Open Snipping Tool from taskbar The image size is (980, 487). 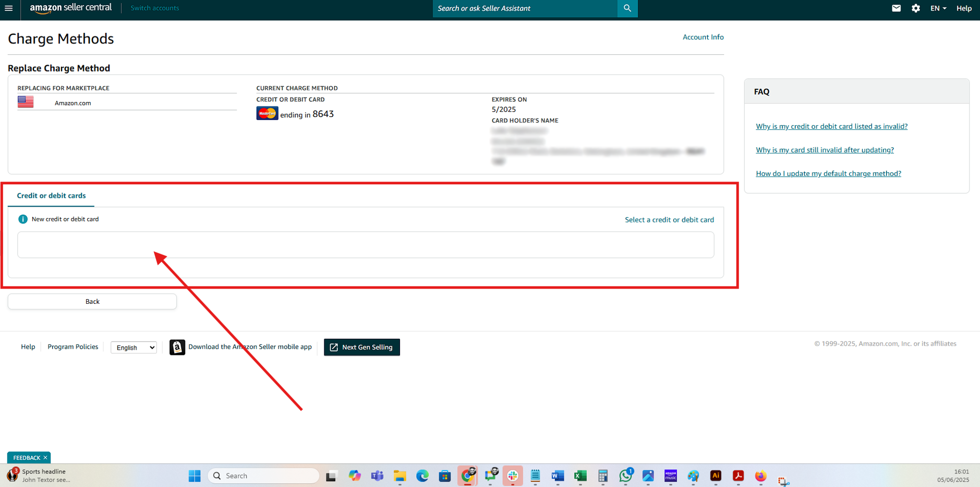click(783, 480)
